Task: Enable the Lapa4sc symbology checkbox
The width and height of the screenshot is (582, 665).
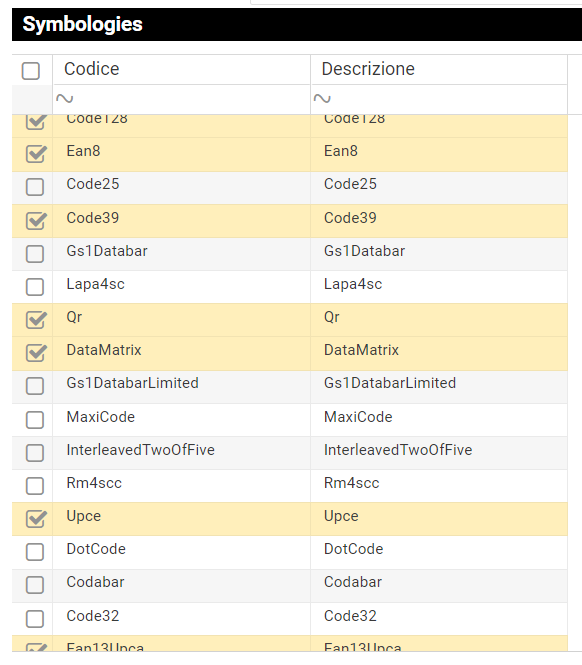Action: tap(35, 287)
